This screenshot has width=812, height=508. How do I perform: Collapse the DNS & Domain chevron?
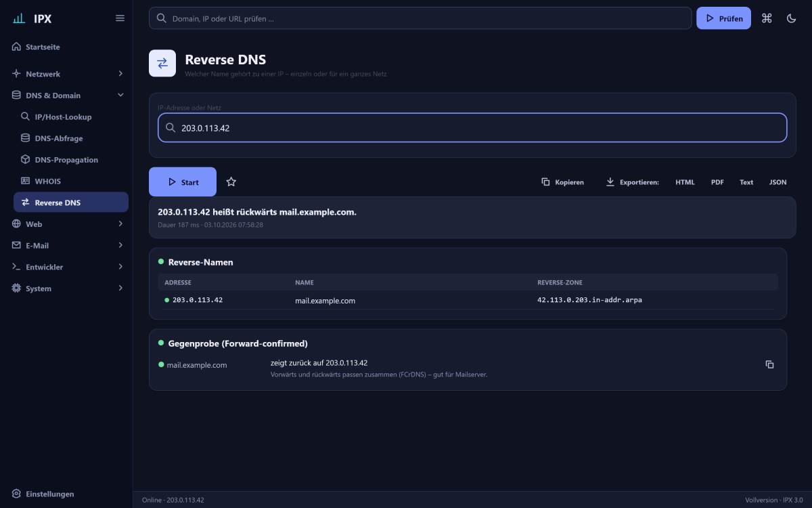[120, 95]
